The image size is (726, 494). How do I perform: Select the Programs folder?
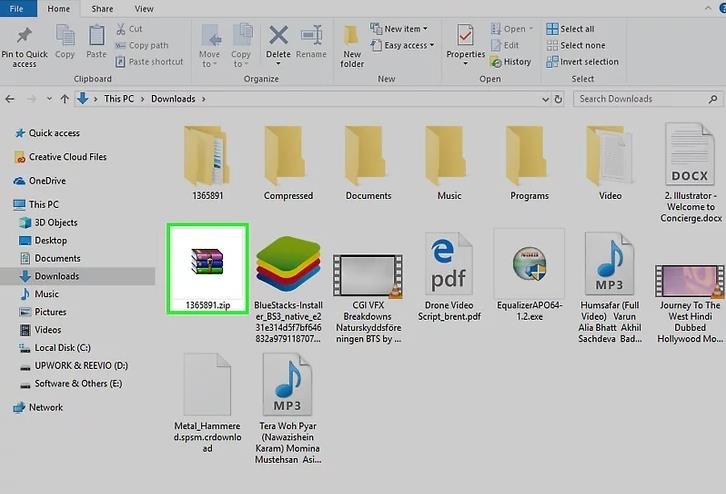(529, 163)
